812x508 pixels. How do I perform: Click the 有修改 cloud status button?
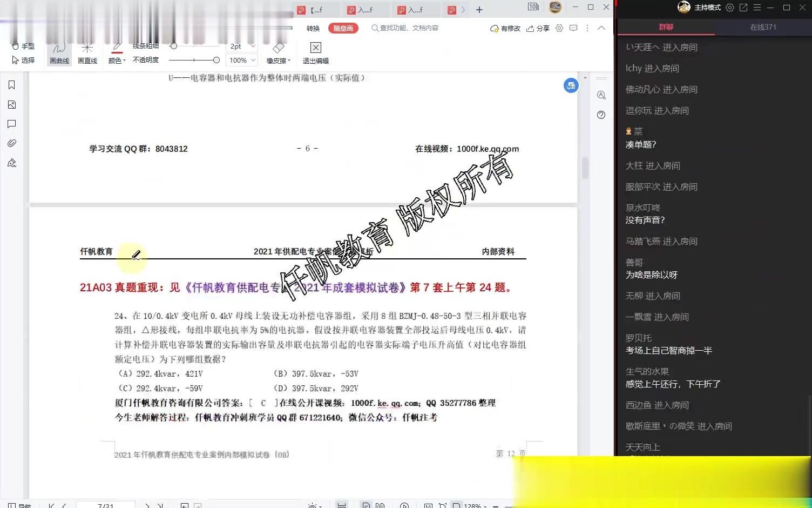505,28
